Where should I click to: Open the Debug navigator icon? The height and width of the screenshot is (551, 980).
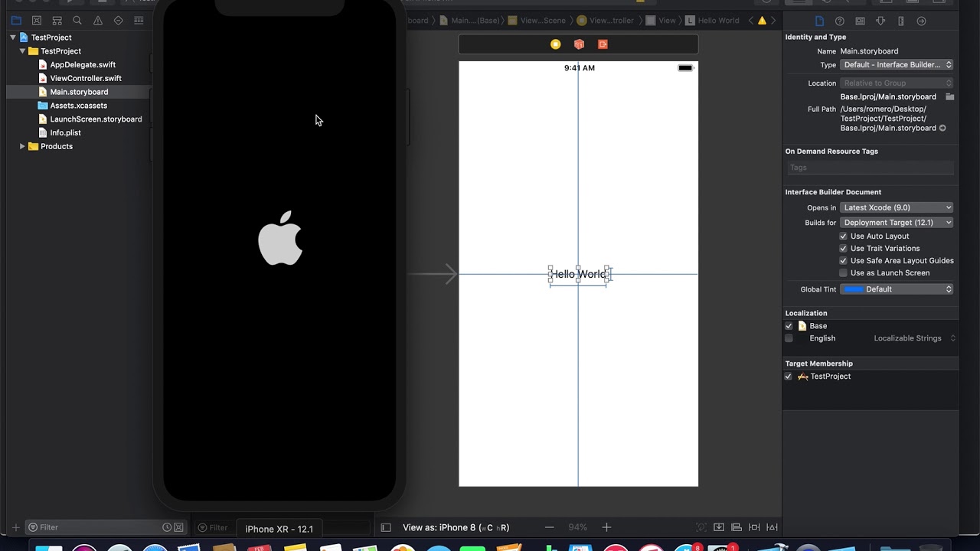point(139,21)
